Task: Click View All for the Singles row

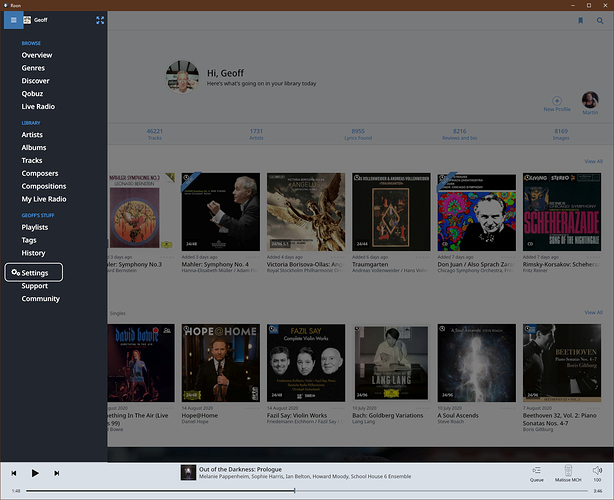Action: pos(593,312)
